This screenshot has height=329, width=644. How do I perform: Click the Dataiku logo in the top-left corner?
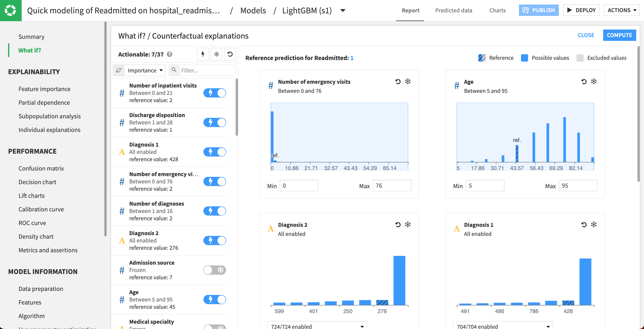click(x=11, y=11)
